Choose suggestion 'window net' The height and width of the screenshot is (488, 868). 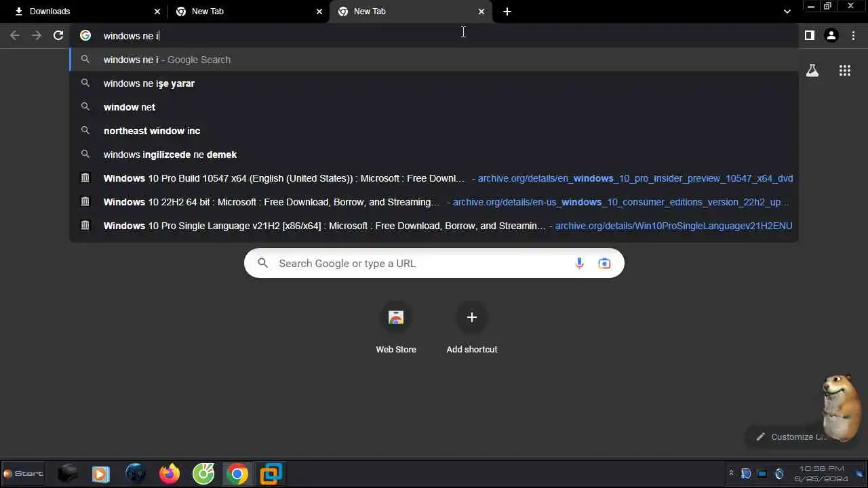coord(434,107)
